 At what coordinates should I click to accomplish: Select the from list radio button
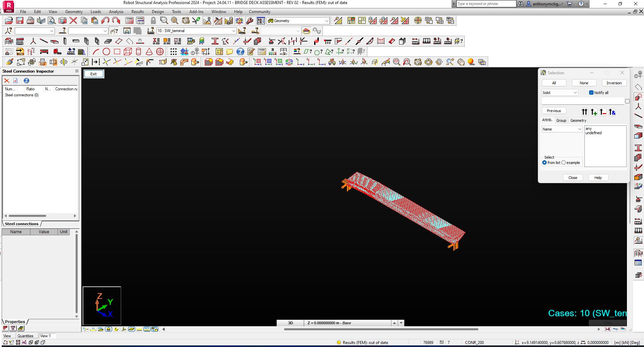pyautogui.click(x=545, y=163)
